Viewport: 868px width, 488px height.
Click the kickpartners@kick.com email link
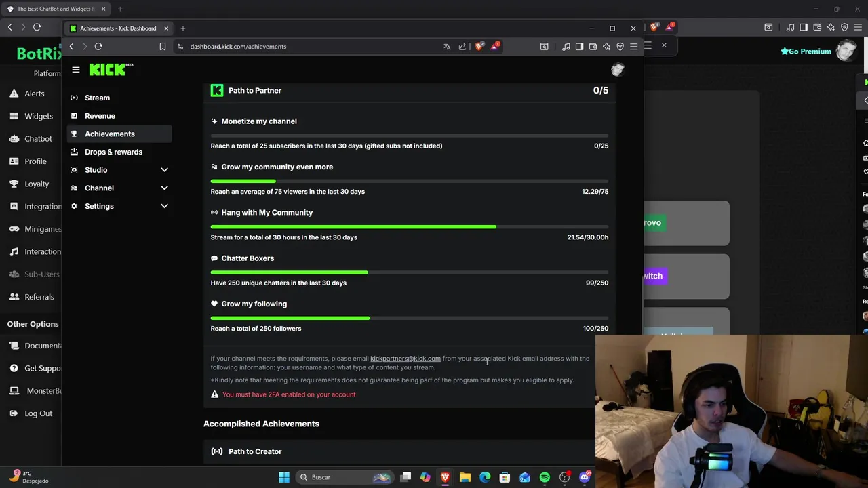[x=405, y=358]
